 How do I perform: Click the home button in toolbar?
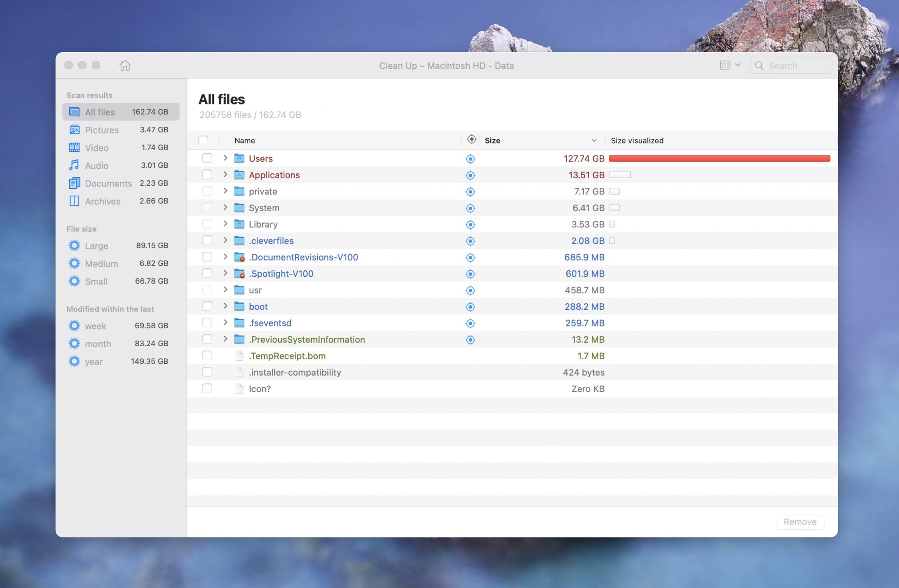coord(124,65)
